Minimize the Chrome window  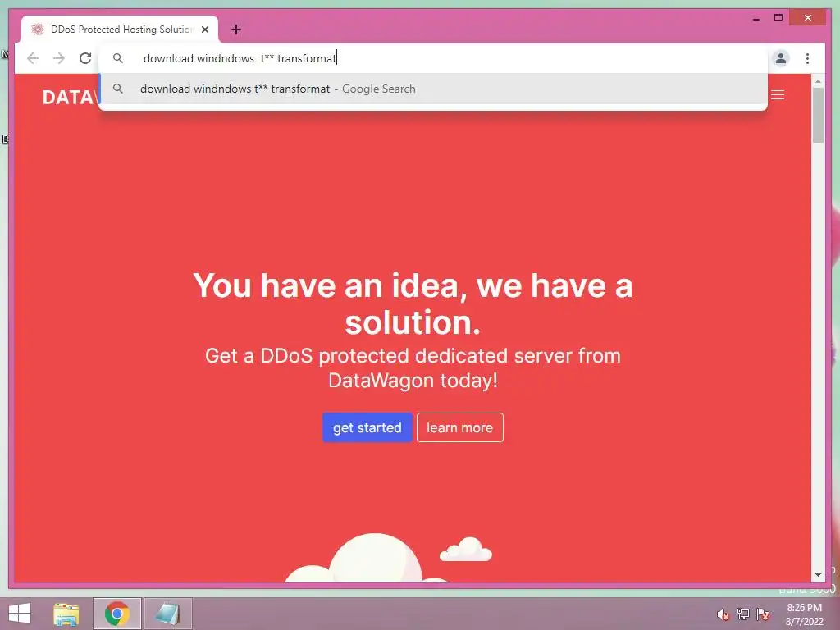point(756,18)
